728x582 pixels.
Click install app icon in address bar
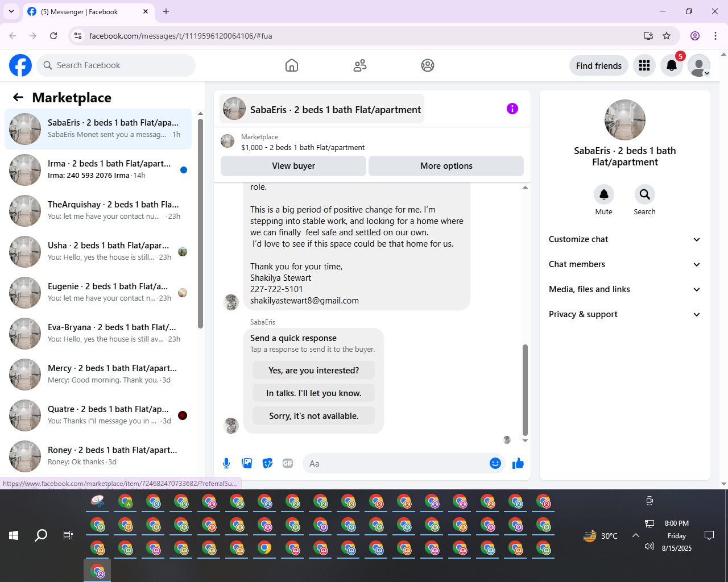(x=648, y=36)
